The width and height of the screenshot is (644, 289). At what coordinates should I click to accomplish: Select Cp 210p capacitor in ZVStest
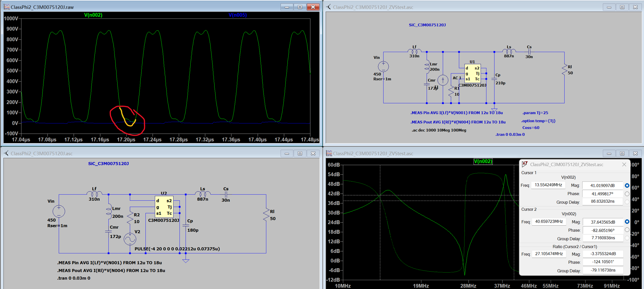tap(494, 79)
